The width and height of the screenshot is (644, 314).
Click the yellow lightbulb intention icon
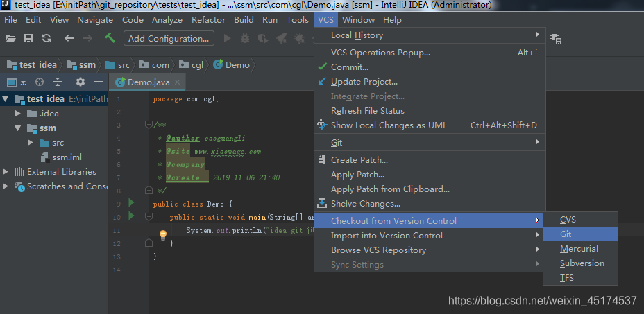[x=163, y=235]
